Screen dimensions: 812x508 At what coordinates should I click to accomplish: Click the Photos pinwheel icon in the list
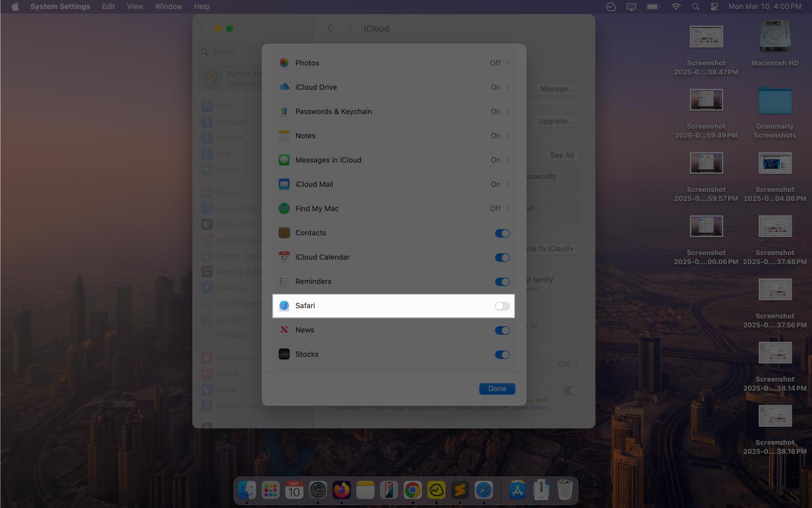pyautogui.click(x=284, y=63)
